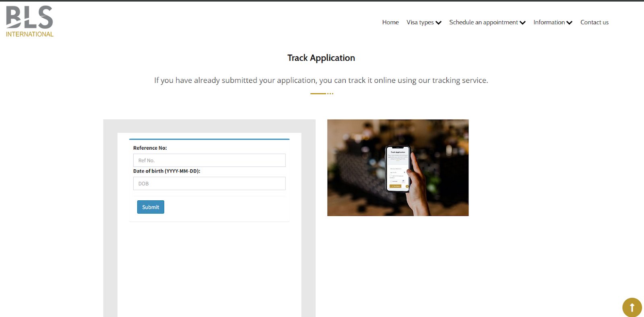Click the Track Application heading
Screen dimensions: 644x317
coord(321,58)
